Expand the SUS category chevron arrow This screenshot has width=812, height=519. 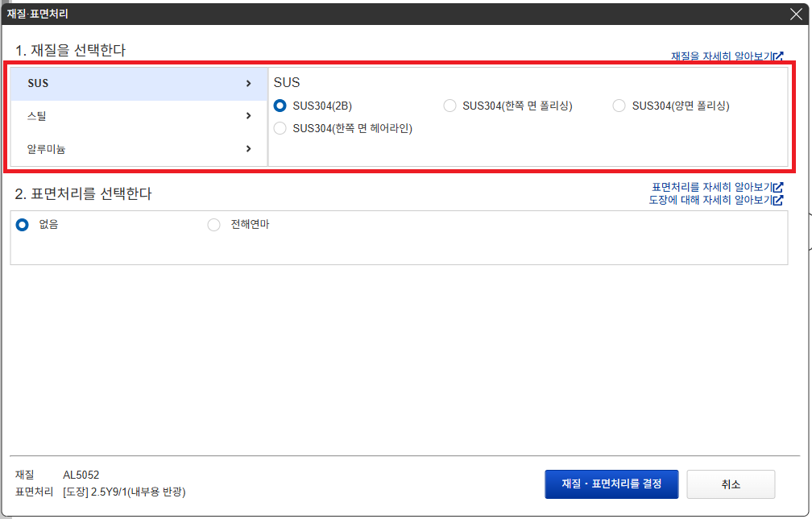[248, 83]
